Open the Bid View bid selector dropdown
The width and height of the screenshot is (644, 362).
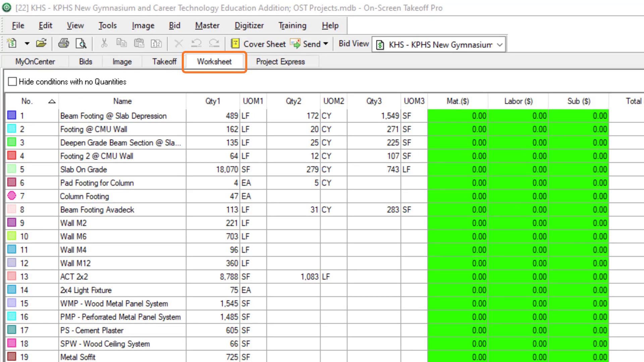click(499, 45)
